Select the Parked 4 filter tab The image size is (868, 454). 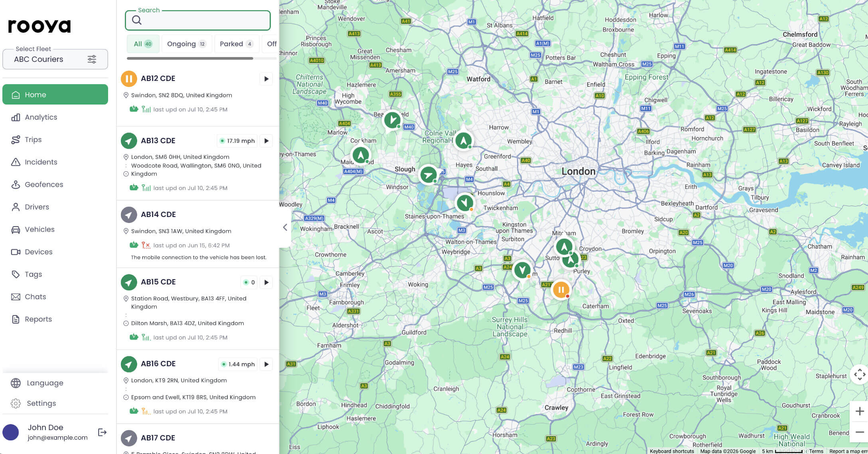click(237, 44)
